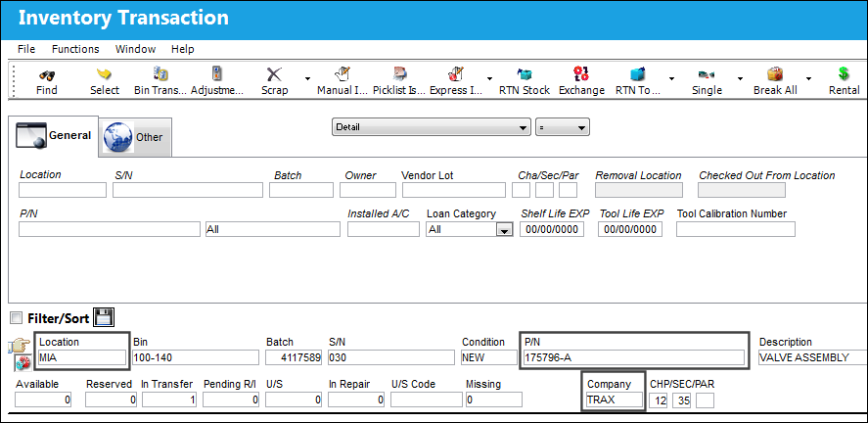Screen dimensions: 868x423
Task: Click the Location search input field
Action: pyautogui.click(x=62, y=190)
